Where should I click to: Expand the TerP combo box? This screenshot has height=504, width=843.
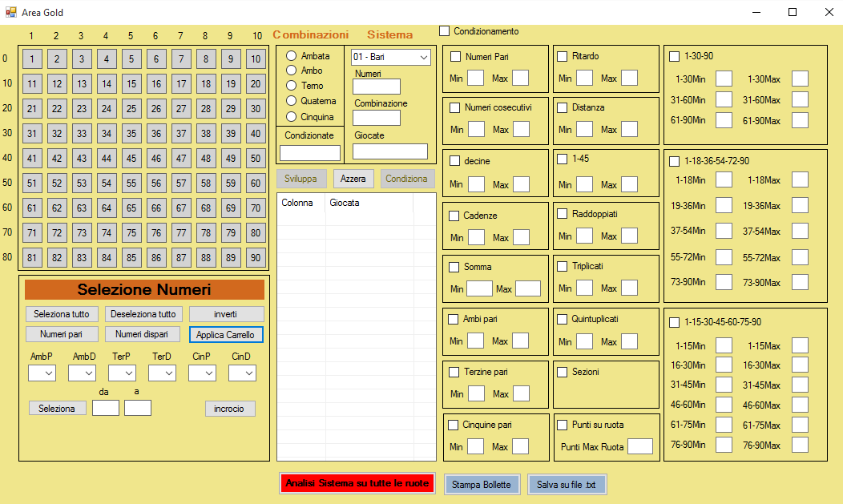[x=122, y=373]
